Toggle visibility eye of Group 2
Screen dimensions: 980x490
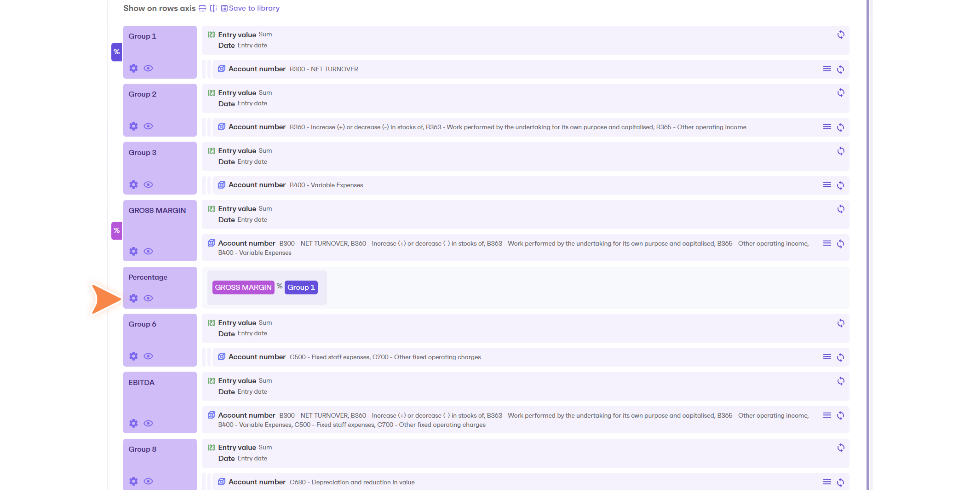[148, 126]
